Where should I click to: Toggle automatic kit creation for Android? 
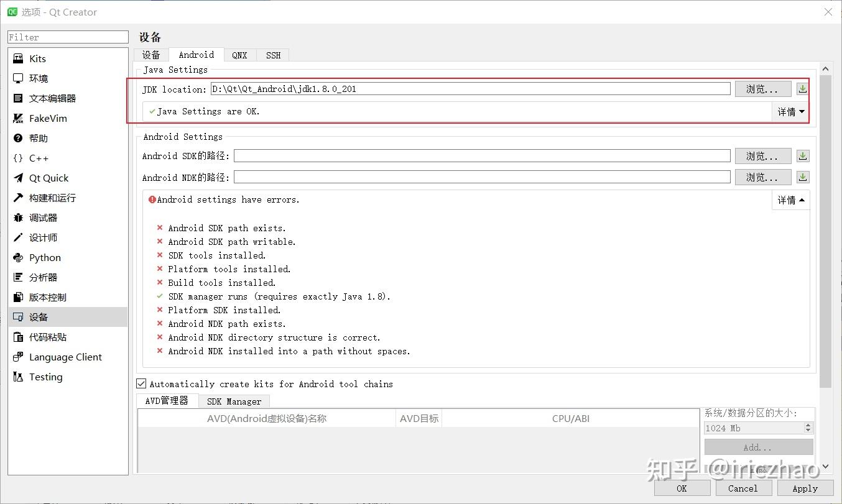(x=141, y=384)
